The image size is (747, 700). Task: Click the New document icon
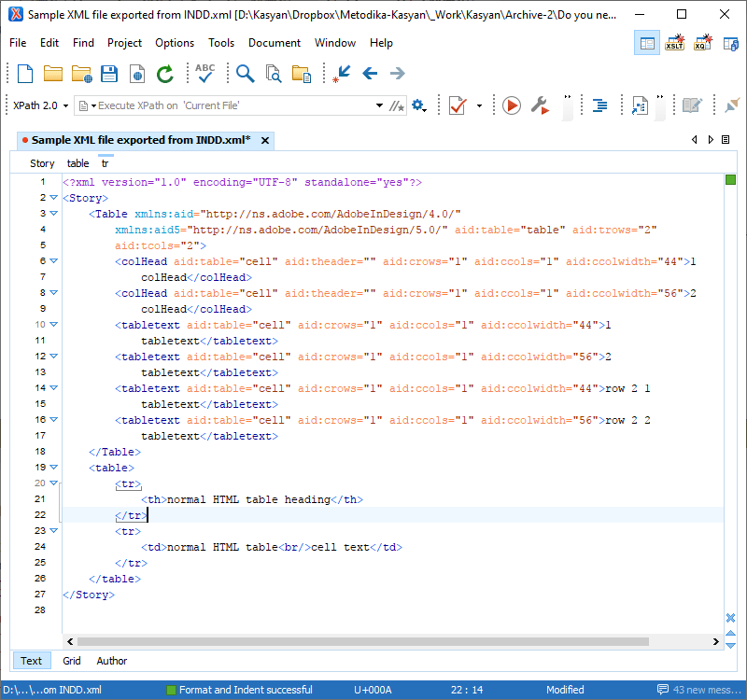(25, 74)
